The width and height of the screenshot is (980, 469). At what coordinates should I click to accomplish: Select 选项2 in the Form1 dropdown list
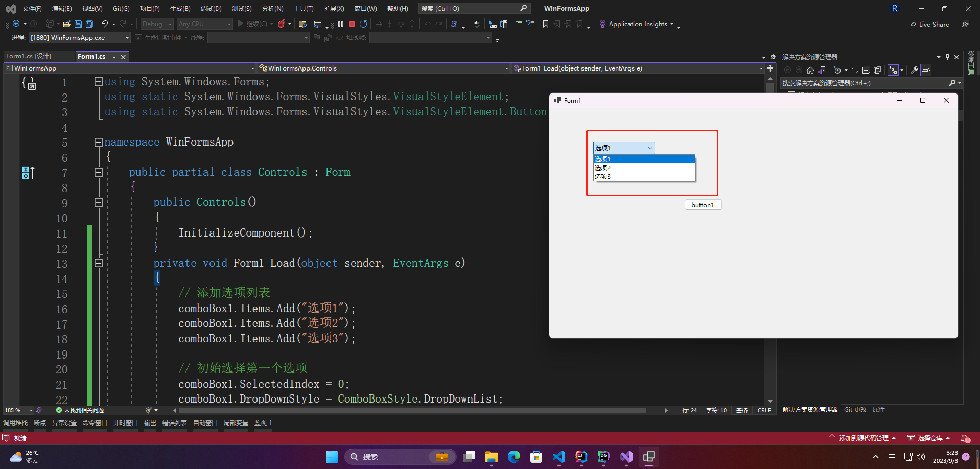(644, 168)
